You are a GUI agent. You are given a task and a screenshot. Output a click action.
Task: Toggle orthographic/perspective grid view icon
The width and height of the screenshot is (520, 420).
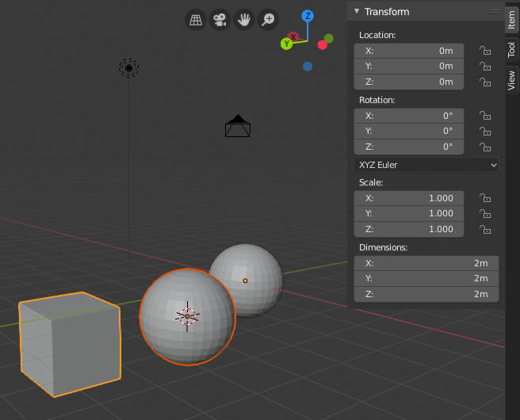point(196,20)
